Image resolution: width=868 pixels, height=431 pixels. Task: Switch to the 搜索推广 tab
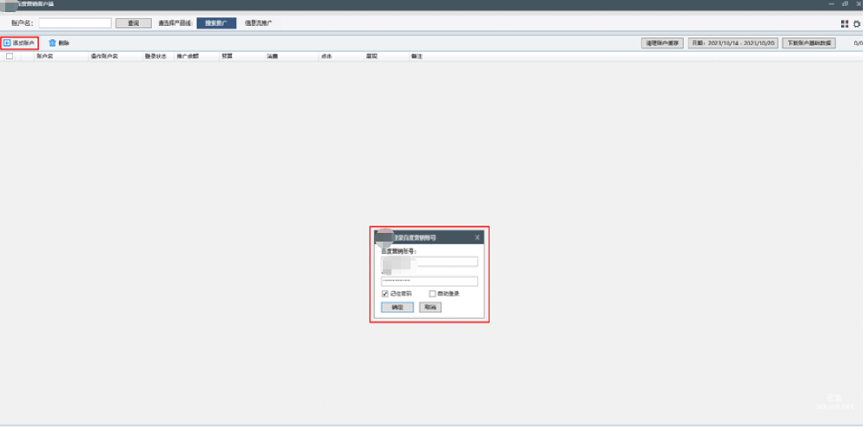coord(216,23)
